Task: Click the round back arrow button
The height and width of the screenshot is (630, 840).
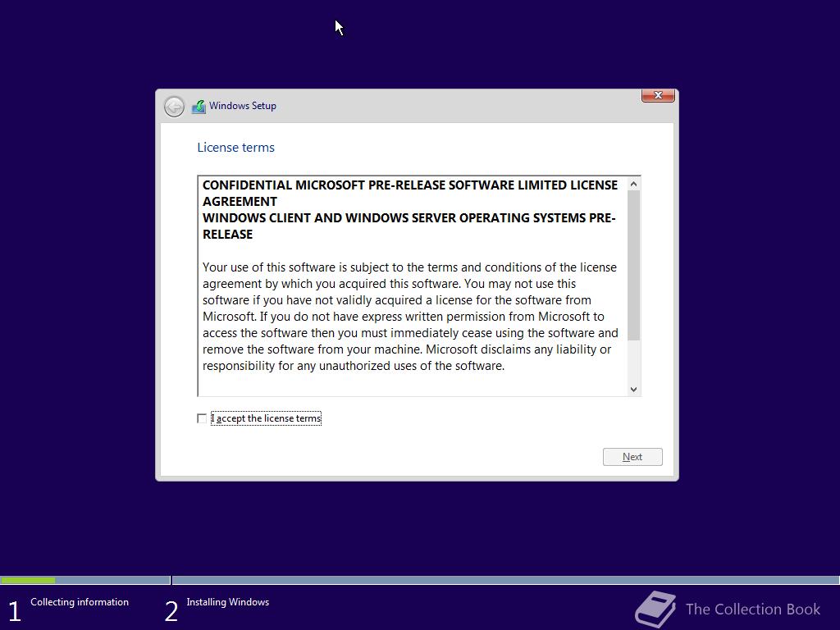Action: coord(174,107)
